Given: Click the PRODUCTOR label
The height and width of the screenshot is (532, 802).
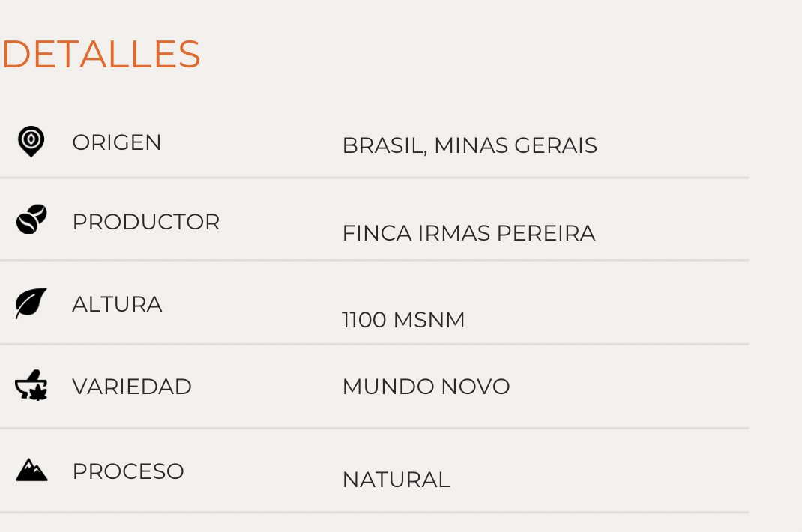Looking at the screenshot, I should 146,222.
